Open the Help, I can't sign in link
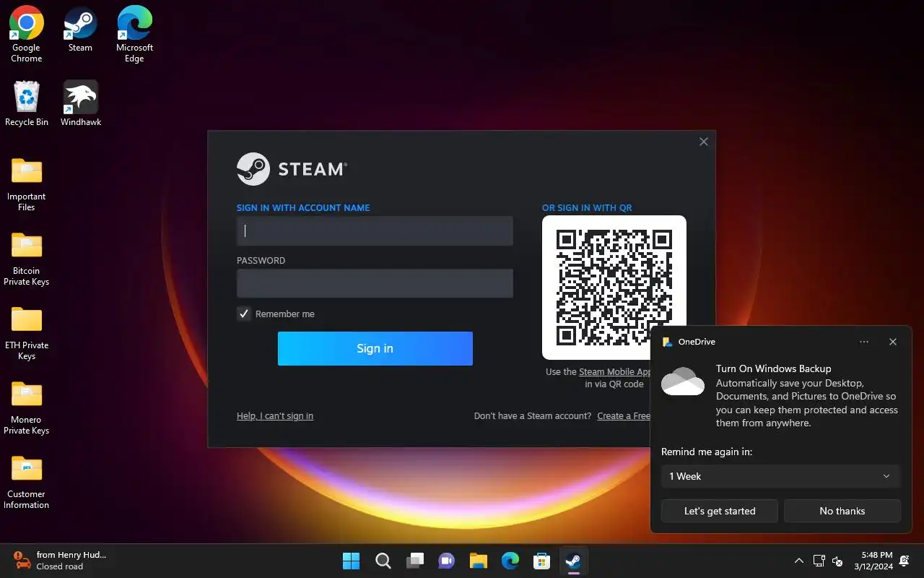924x578 pixels. point(275,415)
